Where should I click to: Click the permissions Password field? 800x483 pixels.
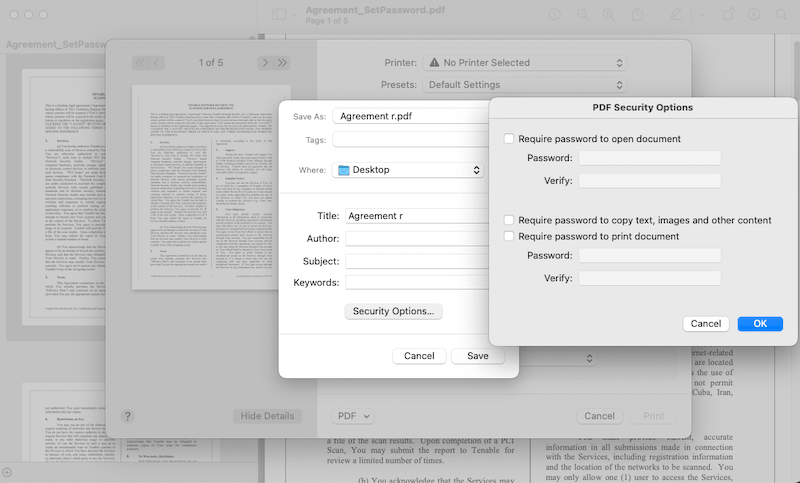(x=649, y=256)
